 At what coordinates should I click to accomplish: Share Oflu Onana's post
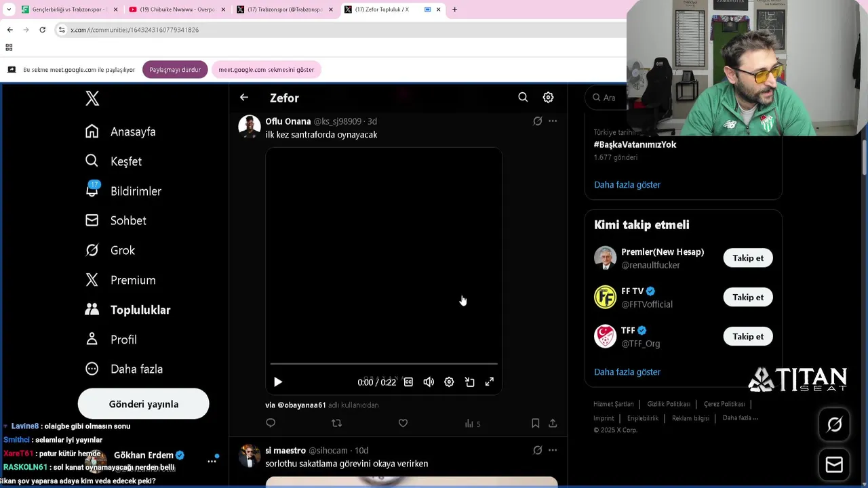point(553,423)
